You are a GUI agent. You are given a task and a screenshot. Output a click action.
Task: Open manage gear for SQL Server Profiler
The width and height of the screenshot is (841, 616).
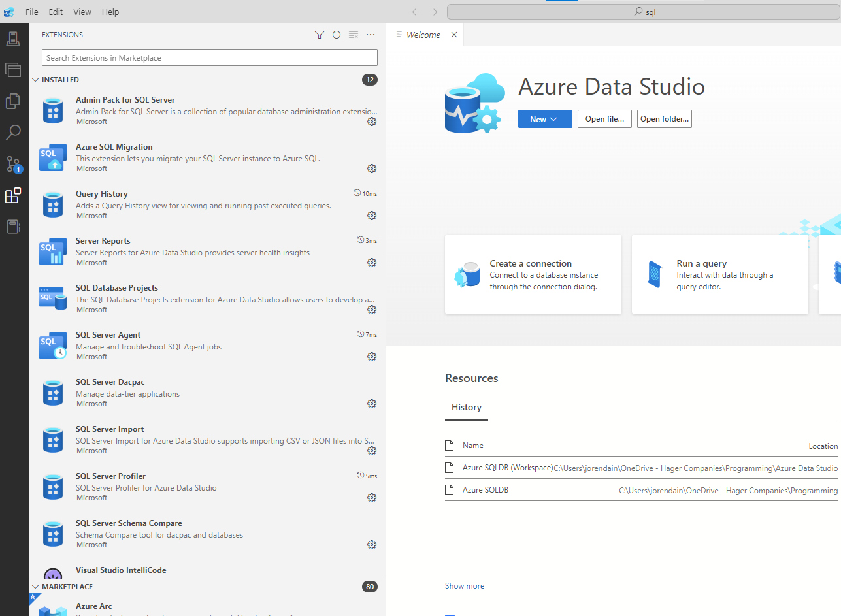(372, 498)
